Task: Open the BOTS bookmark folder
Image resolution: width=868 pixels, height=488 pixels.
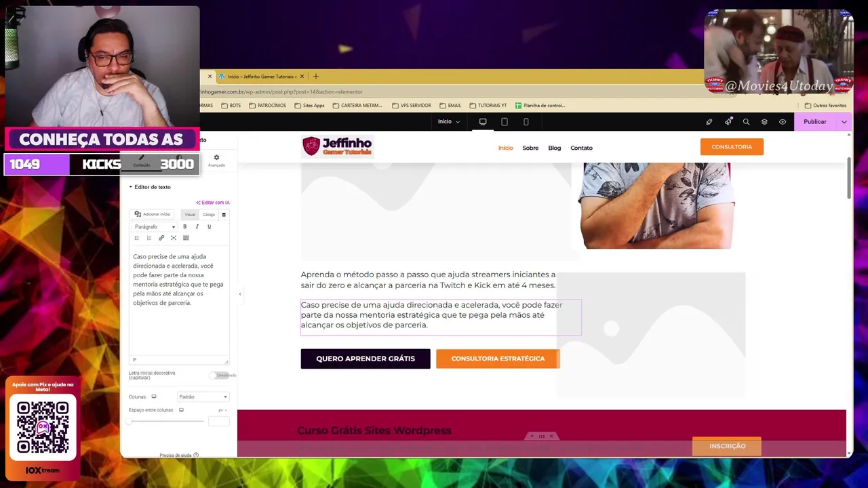Action: click(231, 106)
